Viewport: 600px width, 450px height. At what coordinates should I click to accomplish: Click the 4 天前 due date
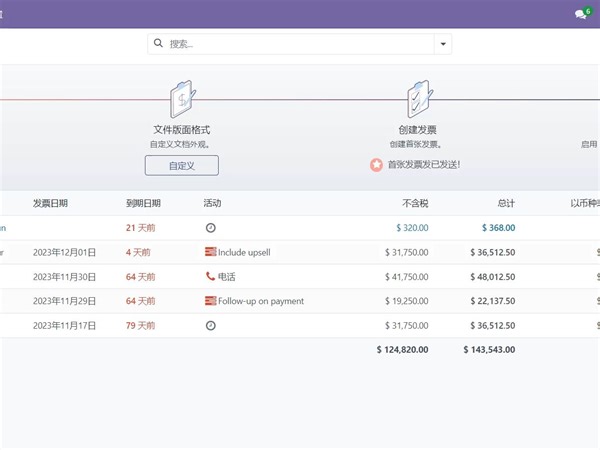pos(138,253)
